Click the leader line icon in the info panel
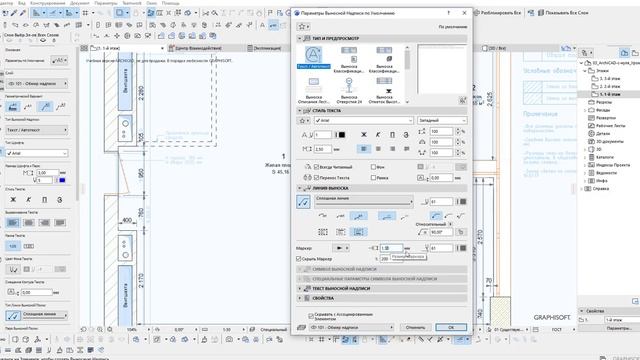The image size is (640, 360). [13, 315]
